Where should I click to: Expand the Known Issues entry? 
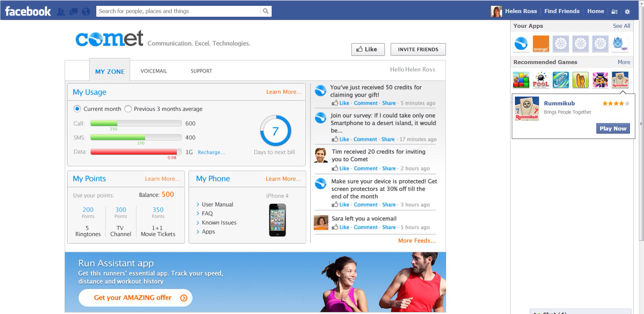click(x=219, y=223)
